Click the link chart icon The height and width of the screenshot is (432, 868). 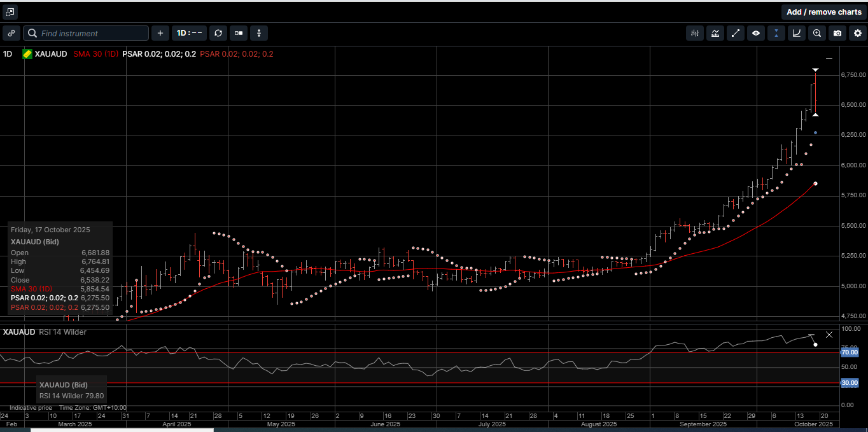click(x=11, y=33)
